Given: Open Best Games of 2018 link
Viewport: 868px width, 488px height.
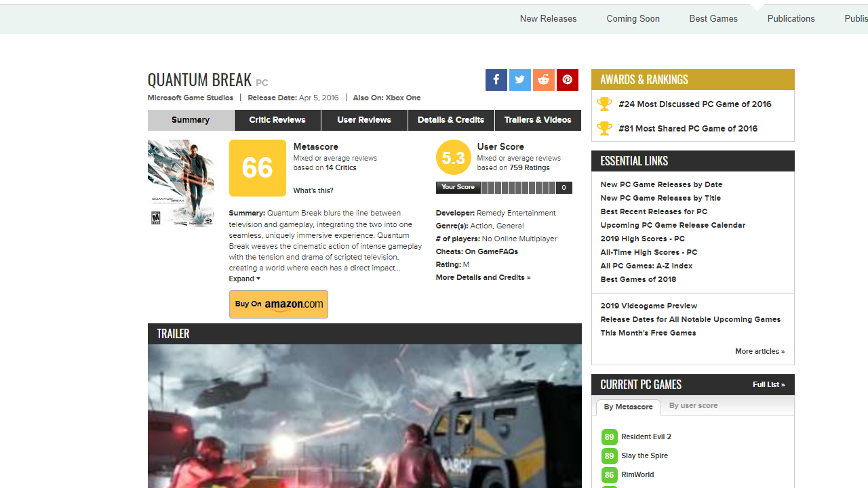Looking at the screenshot, I should (638, 279).
